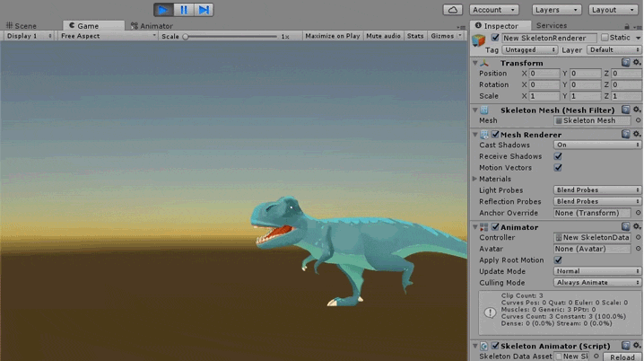
Task: Click the Scale Z field
Action: 626,96
